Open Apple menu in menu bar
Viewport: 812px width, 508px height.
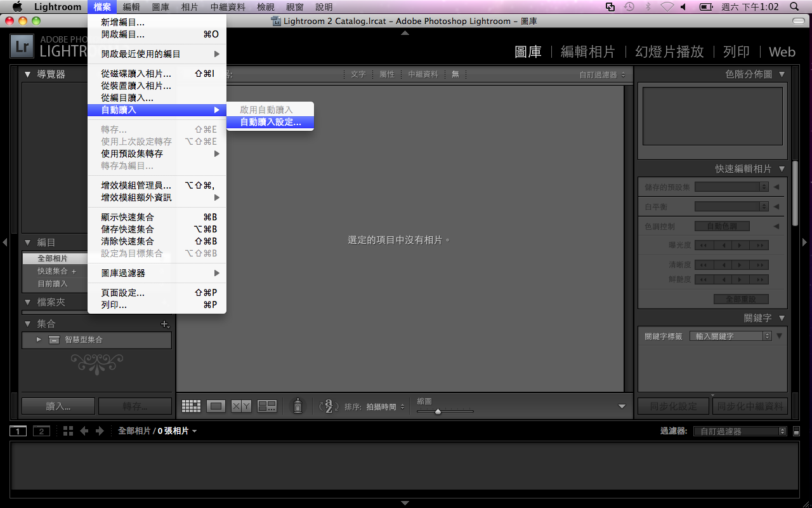(x=17, y=7)
